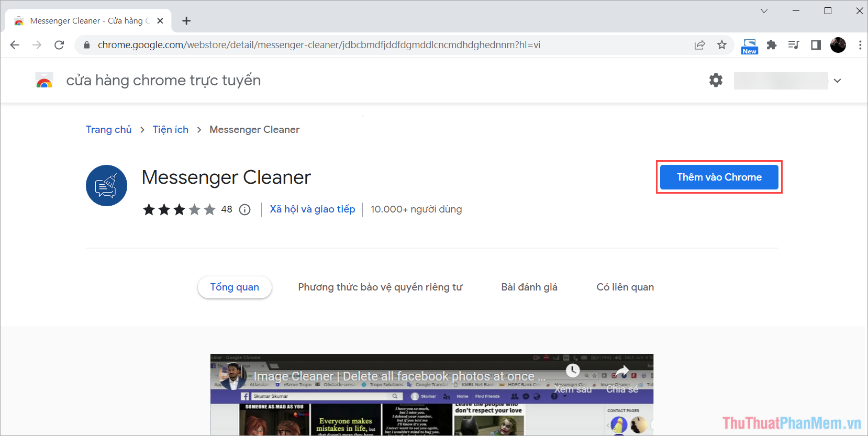Go to Trang chủ breadcrumb
This screenshot has height=436, width=868.
(x=109, y=129)
